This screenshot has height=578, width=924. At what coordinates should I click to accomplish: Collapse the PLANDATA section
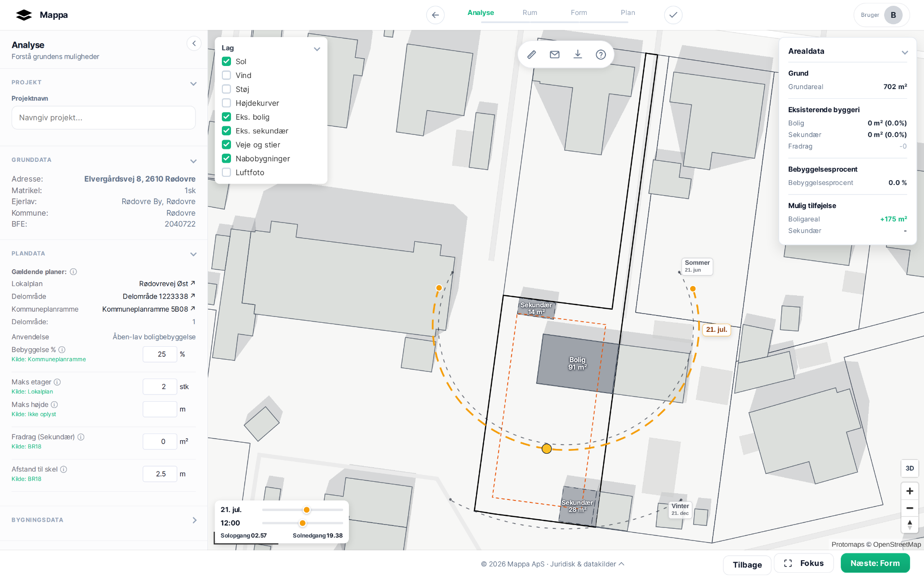193,254
